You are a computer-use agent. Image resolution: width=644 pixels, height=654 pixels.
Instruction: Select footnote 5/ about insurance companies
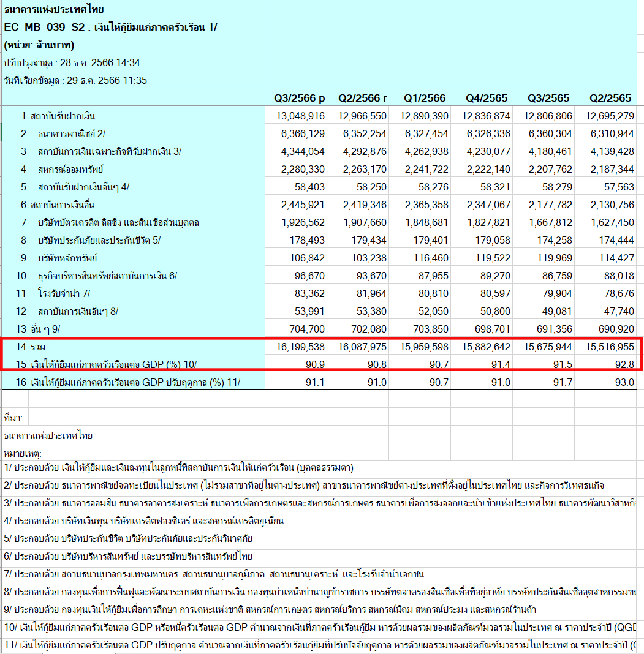128,538
